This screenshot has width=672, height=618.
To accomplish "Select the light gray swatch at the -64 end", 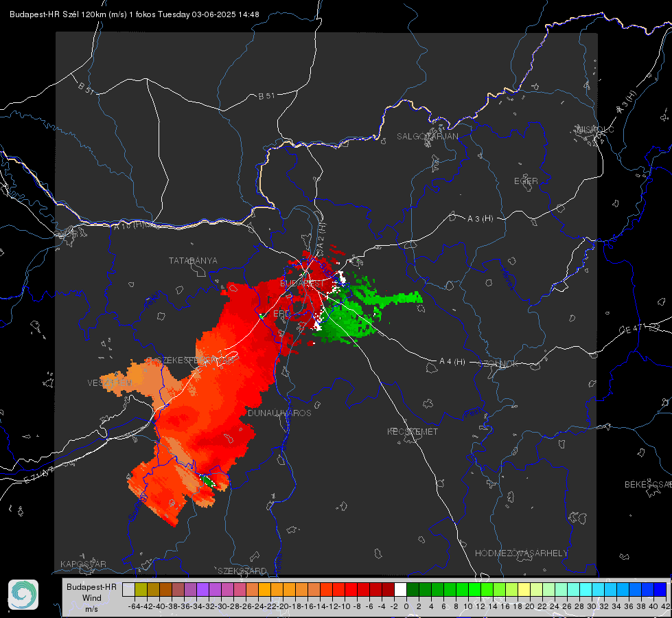I will tap(128, 589).
